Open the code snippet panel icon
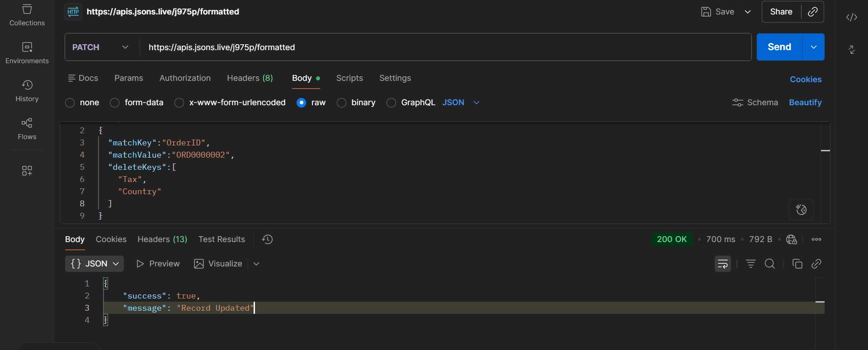The height and width of the screenshot is (350, 868). coord(852,17)
